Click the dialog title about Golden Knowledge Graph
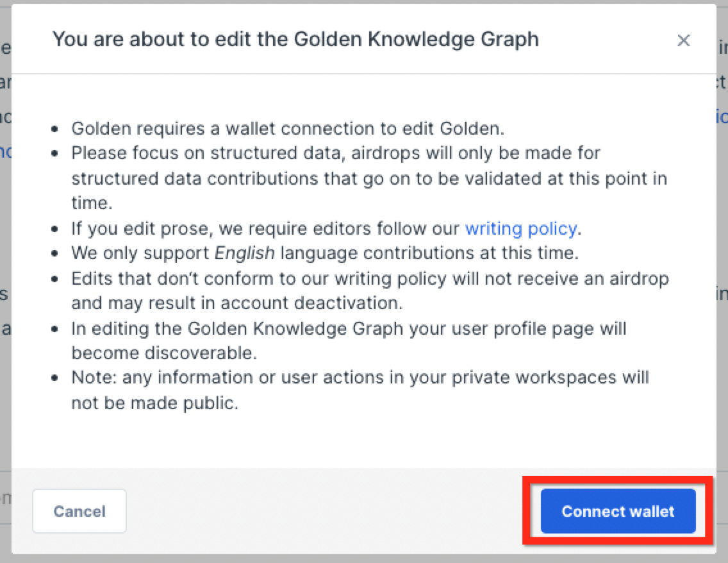This screenshot has width=728, height=563. pyautogui.click(x=295, y=39)
